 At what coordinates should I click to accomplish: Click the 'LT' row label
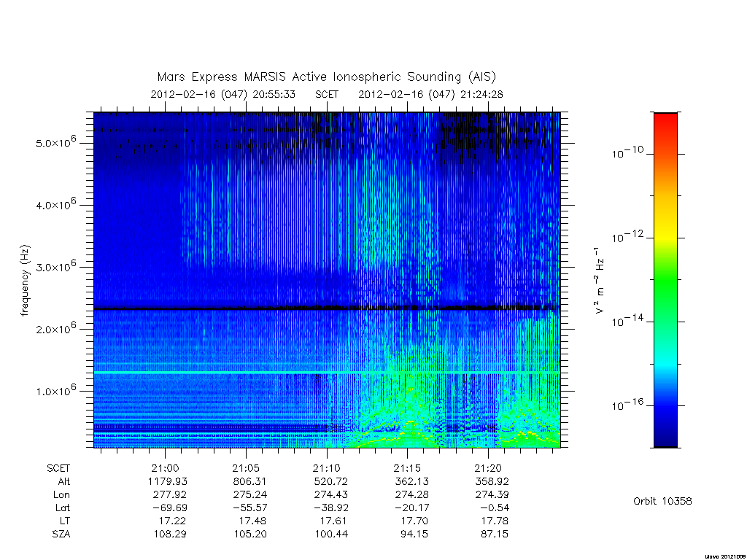[65, 521]
